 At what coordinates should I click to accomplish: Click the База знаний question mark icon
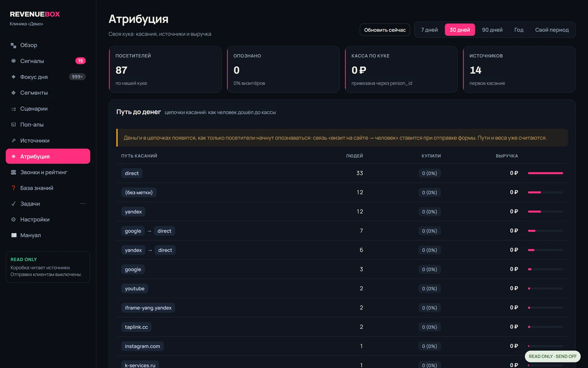pos(14,188)
